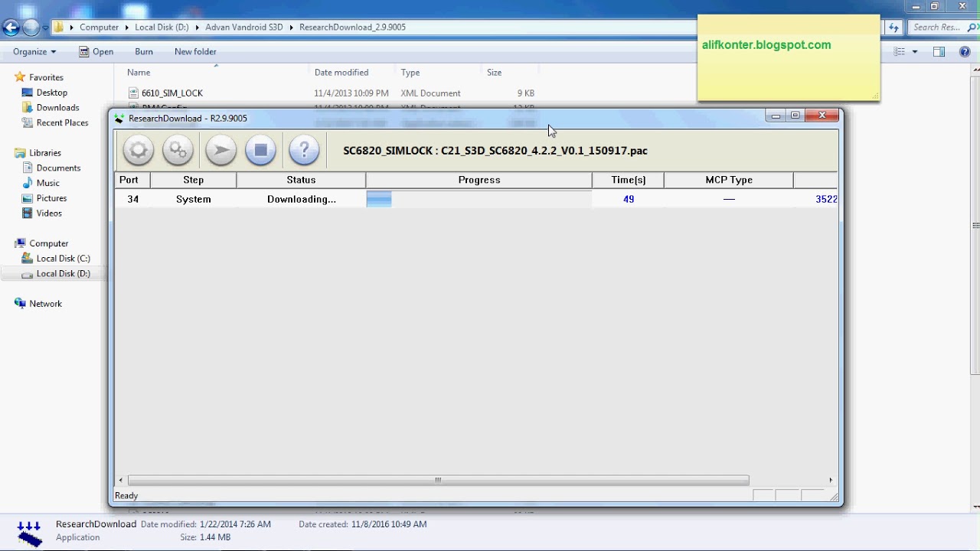Screen dimensions: 980x551
Task: Click the Step column header
Action: pyautogui.click(x=194, y=180)
